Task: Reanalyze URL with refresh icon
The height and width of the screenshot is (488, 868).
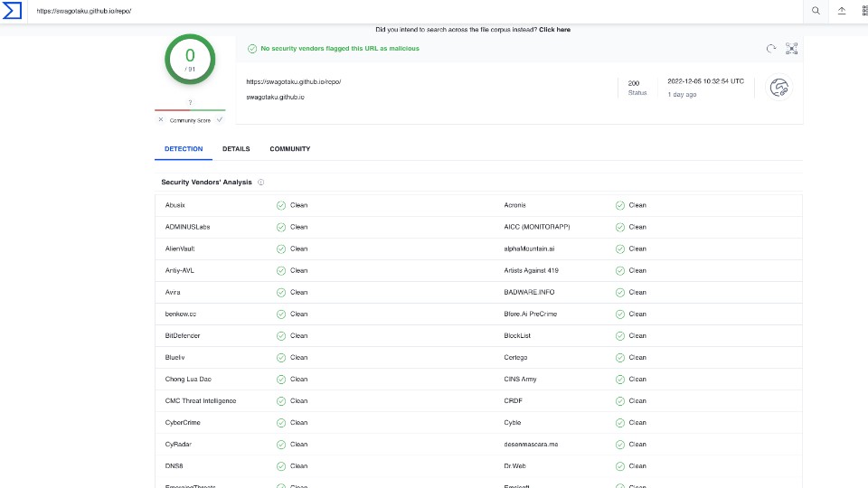Action: coord(771,49)
